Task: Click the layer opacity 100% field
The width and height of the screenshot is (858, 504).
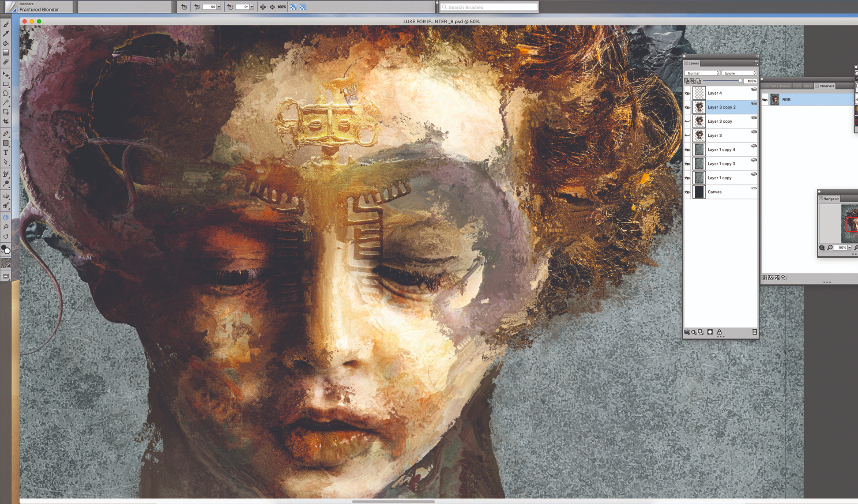Action: (x=750, y=81)
